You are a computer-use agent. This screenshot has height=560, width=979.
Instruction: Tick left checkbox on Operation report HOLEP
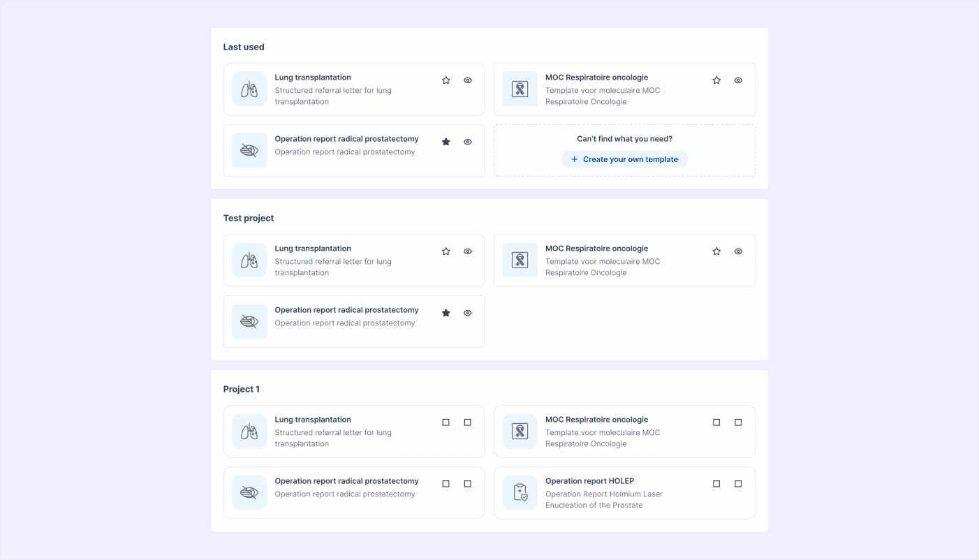(716, 484)
